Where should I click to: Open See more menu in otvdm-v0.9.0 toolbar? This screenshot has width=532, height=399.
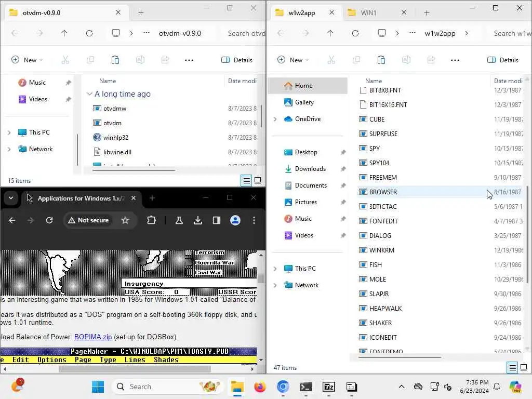click(x=189, y=60)
